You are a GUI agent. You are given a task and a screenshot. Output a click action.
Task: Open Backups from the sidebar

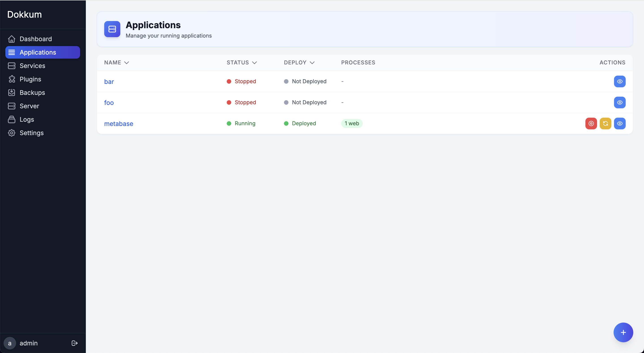pyautogui.click(x=32, y=93)
